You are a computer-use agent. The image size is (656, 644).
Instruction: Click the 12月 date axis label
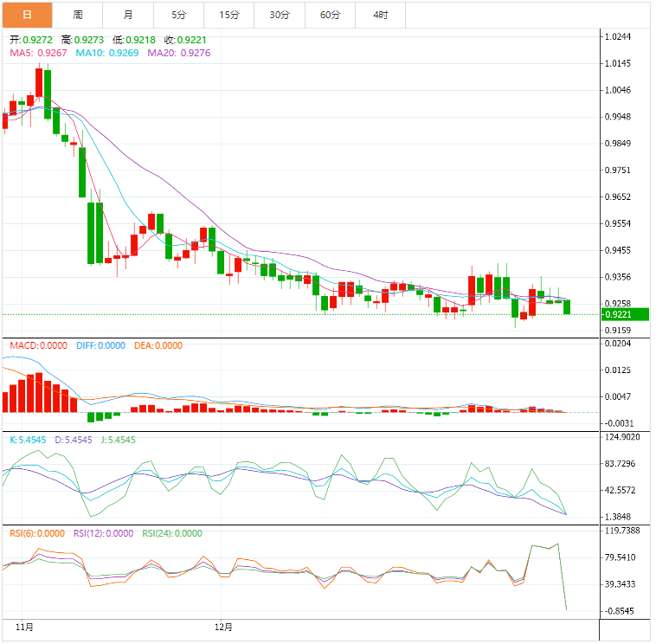tap(223, 628)
